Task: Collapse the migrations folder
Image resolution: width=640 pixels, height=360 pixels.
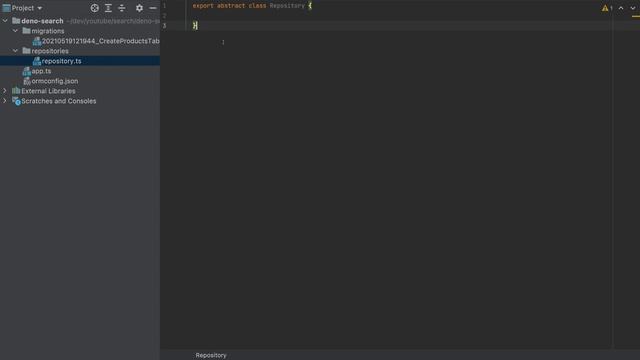Action: click(15, 31)
